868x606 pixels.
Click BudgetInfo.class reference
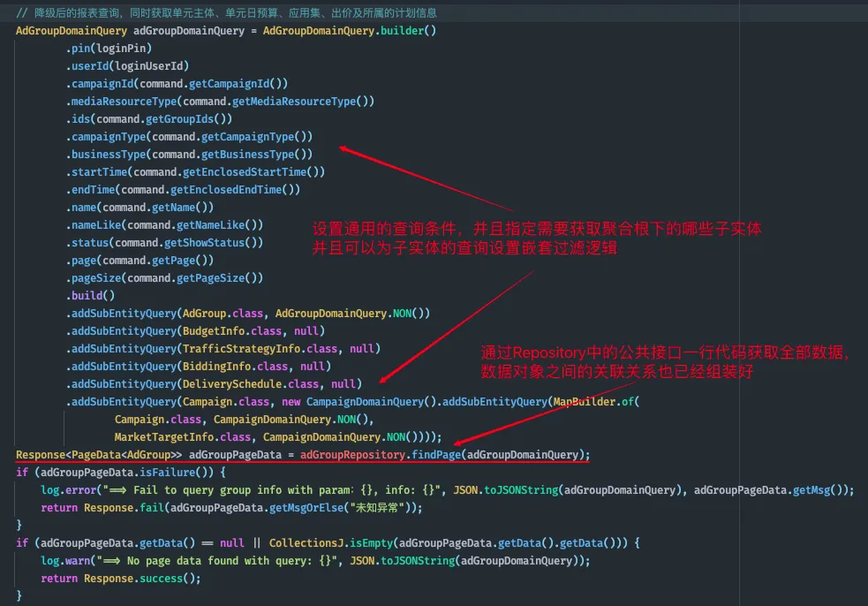(x=231, y=331)
